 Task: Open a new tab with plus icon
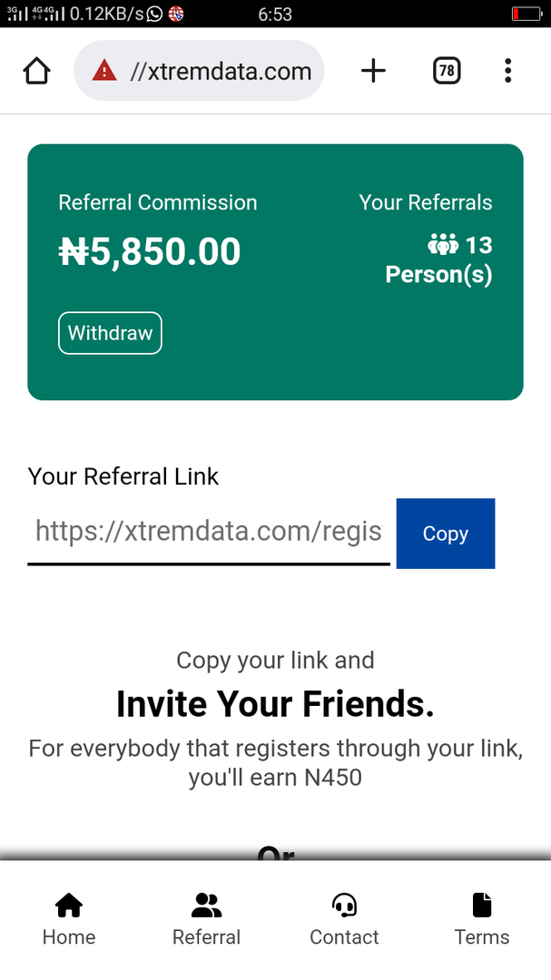373,71
